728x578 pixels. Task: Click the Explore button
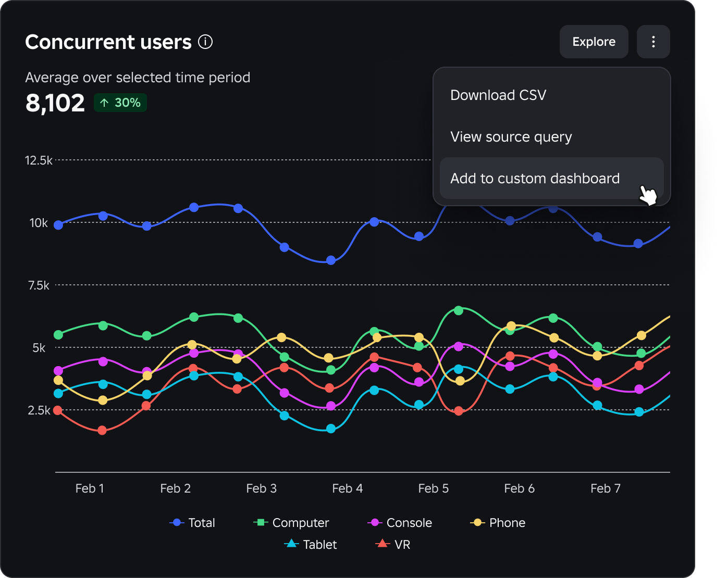pyautogui.click(x=594, y=42)
